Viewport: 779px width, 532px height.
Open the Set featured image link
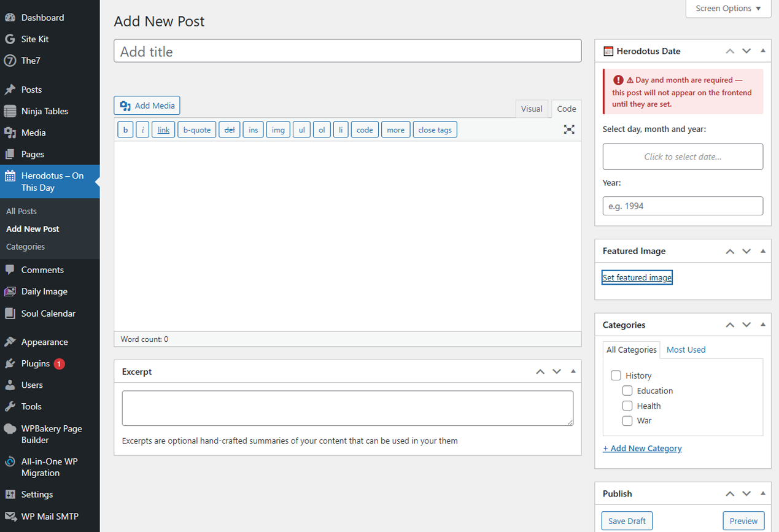(637, 277)
